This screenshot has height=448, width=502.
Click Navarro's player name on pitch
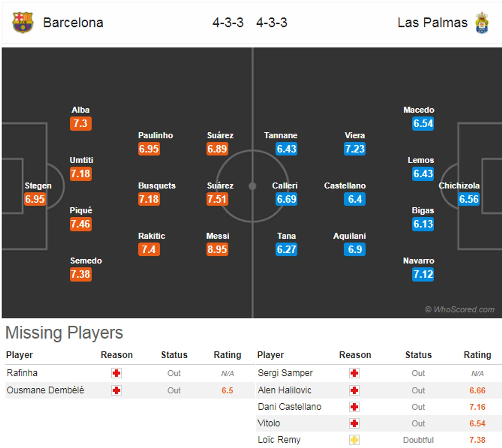[x=418, y=261]
